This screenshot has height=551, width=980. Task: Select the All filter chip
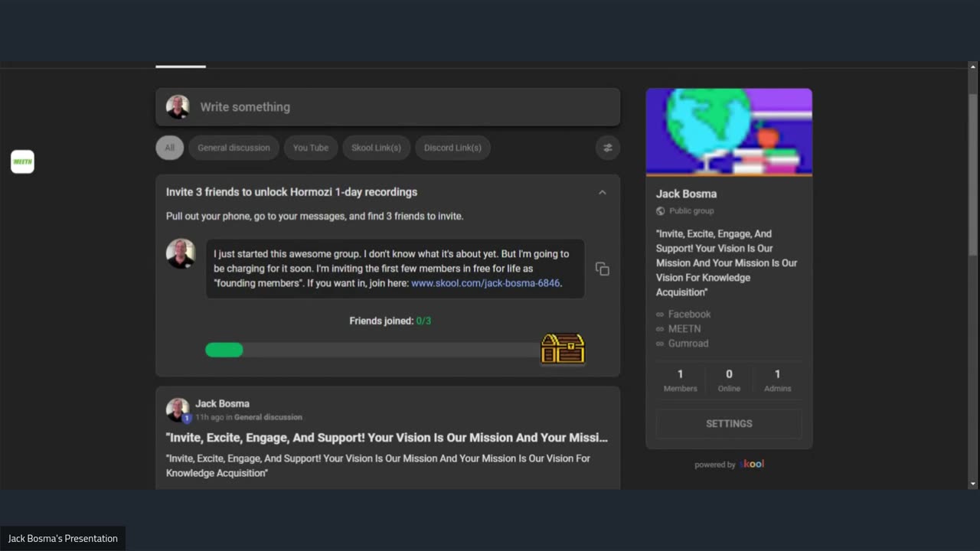(169, 148)
